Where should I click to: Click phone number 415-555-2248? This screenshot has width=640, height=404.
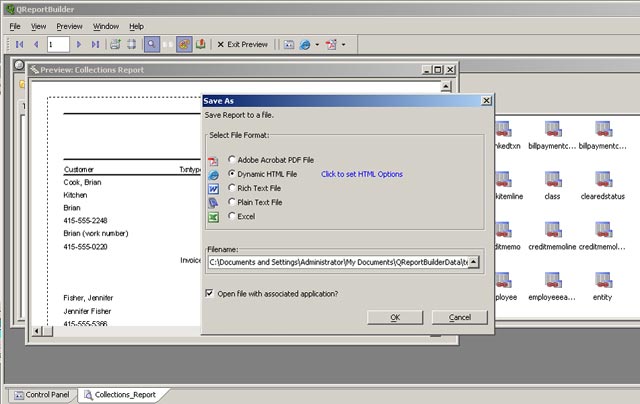tap(85, 220)
